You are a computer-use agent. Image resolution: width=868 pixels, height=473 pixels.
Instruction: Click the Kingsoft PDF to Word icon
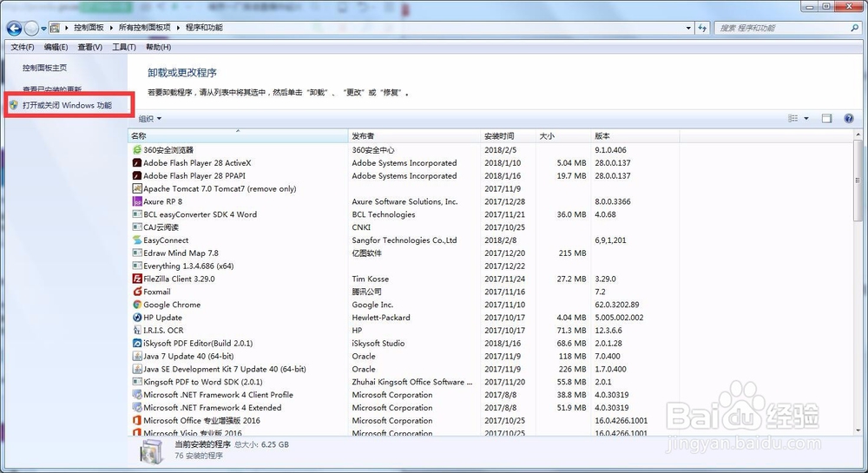(137, 382)
